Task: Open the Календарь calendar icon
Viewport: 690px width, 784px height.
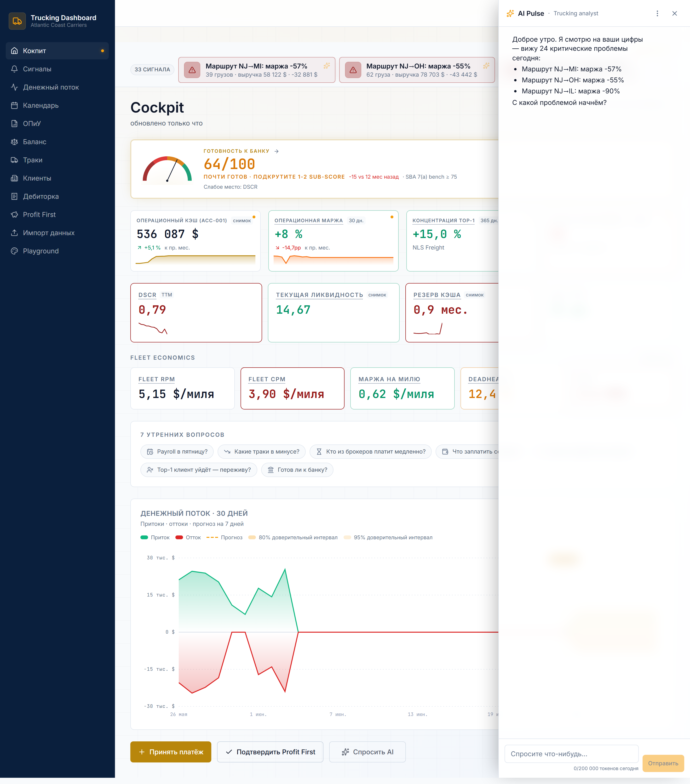Action: click(14, 105)
